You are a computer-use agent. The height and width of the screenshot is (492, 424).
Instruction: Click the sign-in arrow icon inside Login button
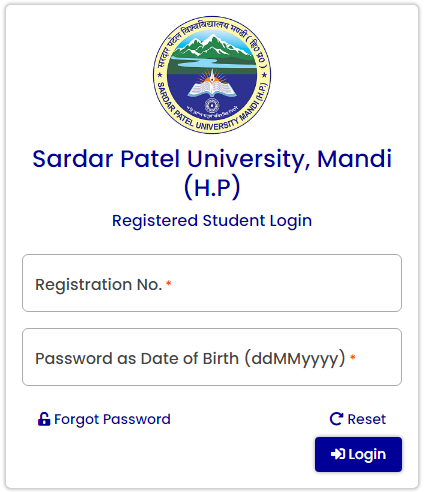(x=338, y=454)
